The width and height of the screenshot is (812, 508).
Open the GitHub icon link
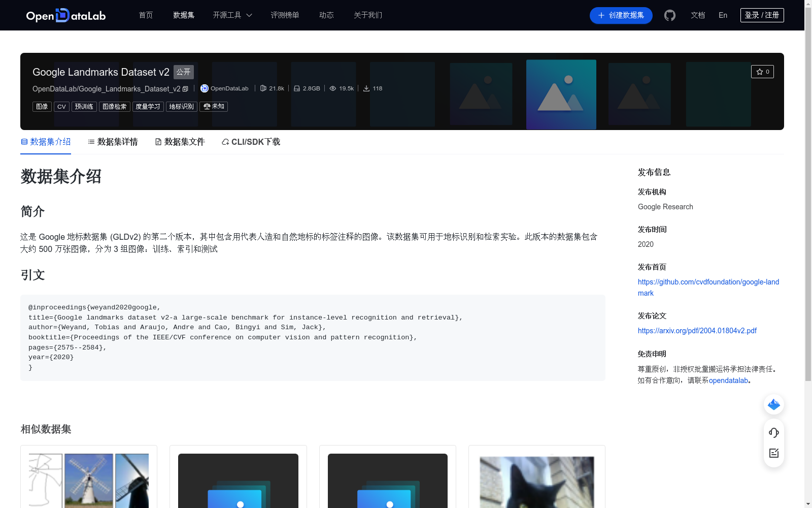point(670,15)
